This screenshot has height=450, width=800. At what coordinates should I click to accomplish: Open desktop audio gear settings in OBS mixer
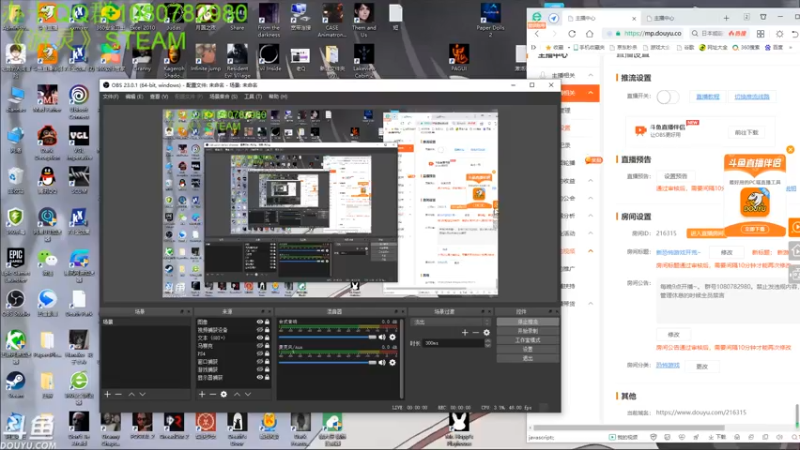pos(392,337)
